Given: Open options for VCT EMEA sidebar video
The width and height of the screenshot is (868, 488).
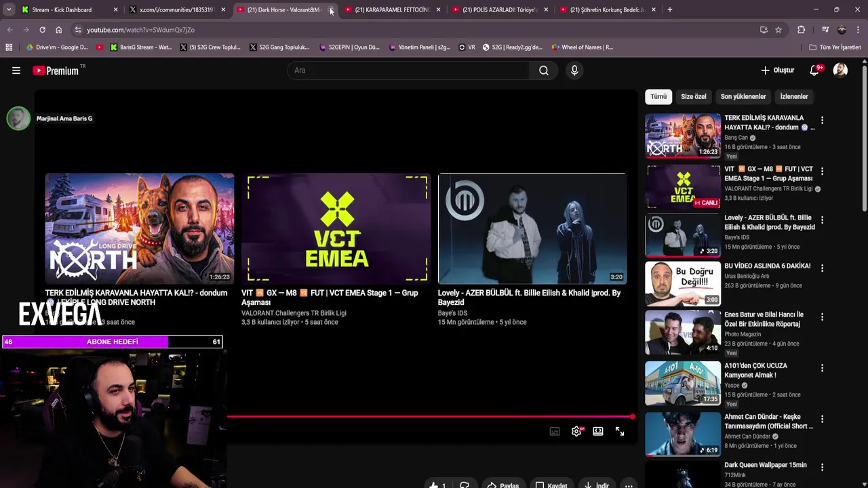Looking at the screenshot, I should coord(822,171).
